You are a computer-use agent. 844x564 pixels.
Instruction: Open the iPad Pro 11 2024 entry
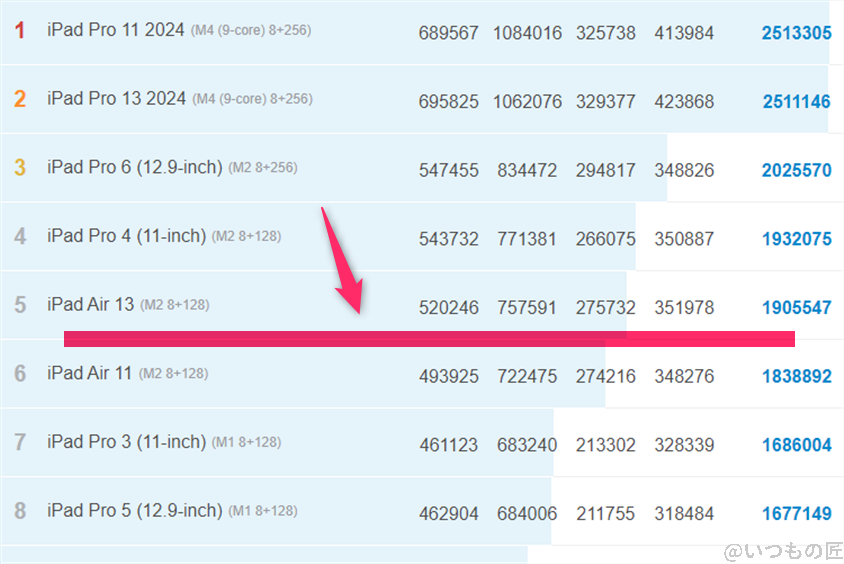pos(116,31)
